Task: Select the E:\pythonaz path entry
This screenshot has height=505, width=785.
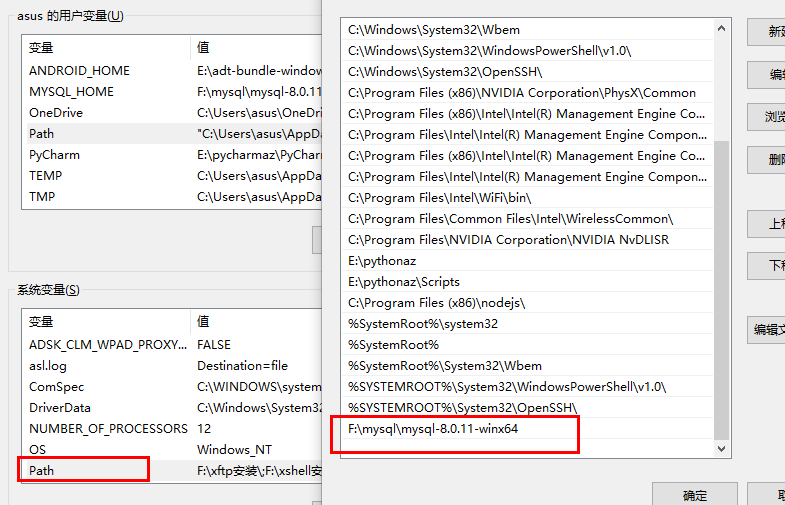Action: 528,261
